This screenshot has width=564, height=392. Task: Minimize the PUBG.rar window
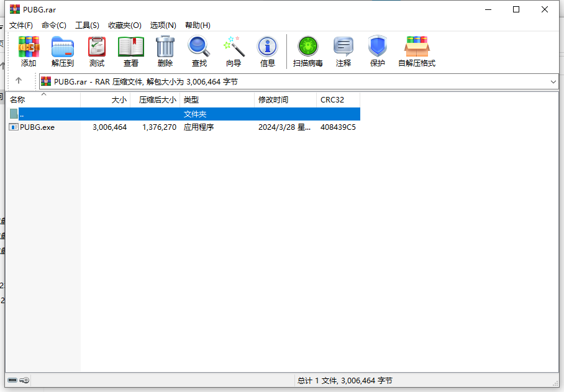(x=488, y=9)
